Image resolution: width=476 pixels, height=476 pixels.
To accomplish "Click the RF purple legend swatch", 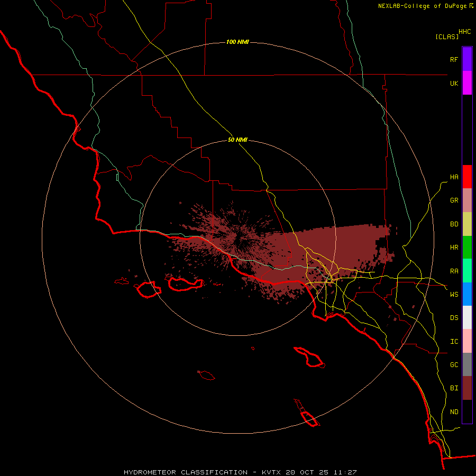I will (467, 59).
